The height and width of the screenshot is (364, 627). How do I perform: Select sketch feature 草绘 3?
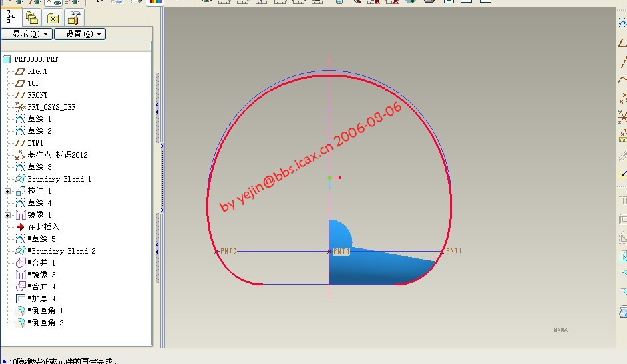[x=33, y=167]
